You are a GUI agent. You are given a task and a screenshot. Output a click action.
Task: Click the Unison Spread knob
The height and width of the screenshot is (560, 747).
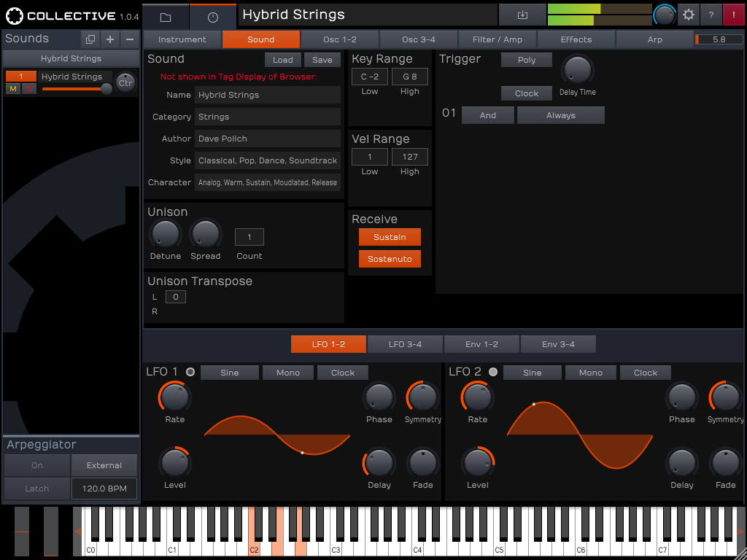(205, 235)
